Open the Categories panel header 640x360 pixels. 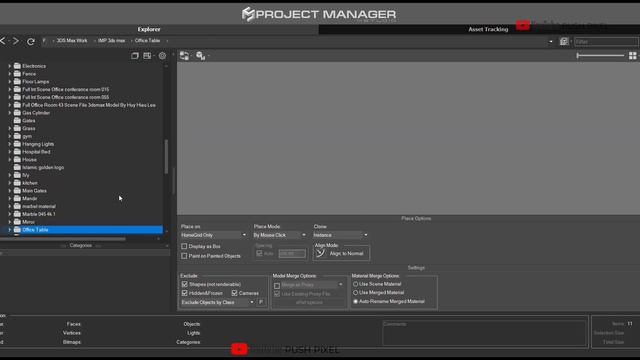tap(81, 246)
